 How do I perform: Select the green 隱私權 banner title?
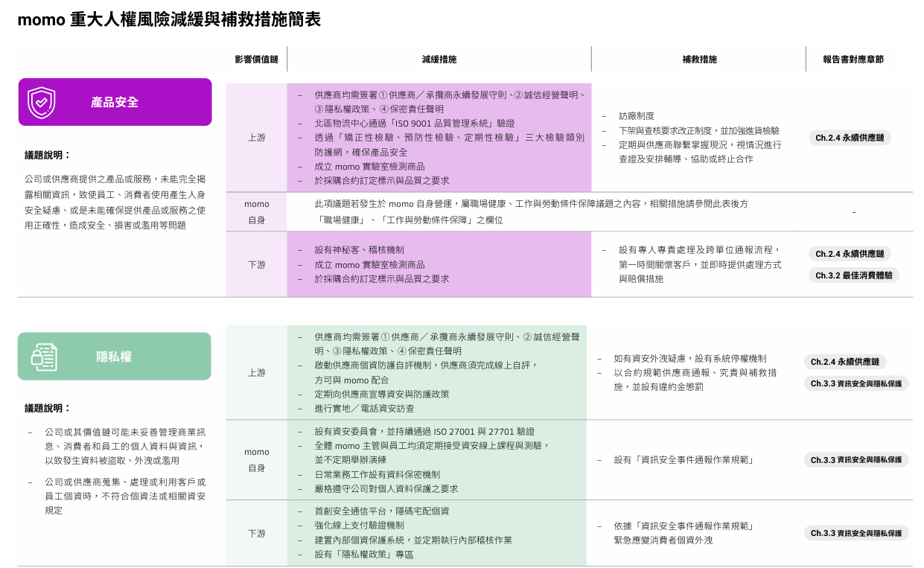click(114, 357)
